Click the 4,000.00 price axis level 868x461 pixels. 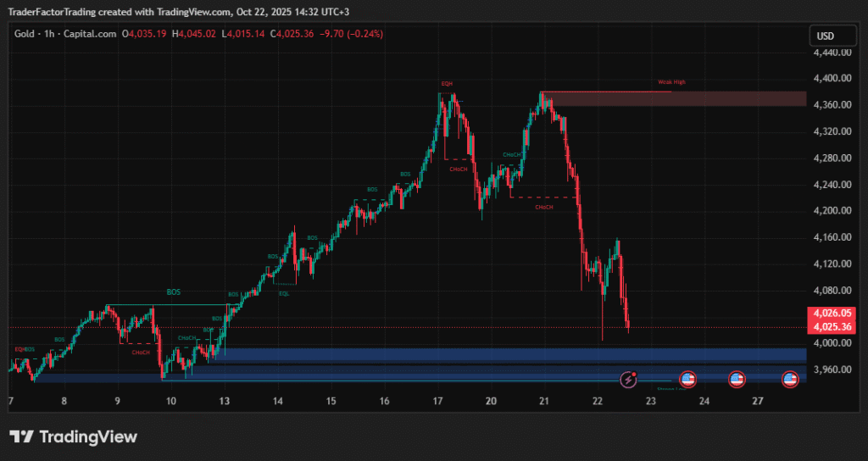831,343
